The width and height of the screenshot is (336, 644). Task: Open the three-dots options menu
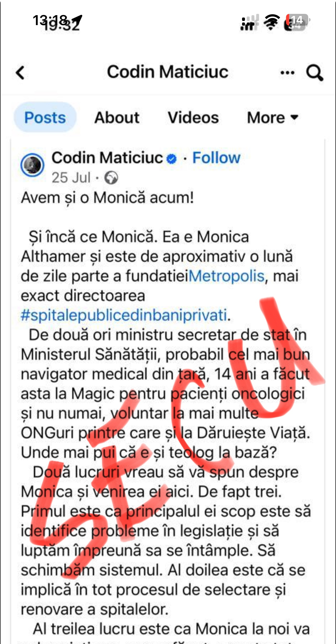point(287,73)
